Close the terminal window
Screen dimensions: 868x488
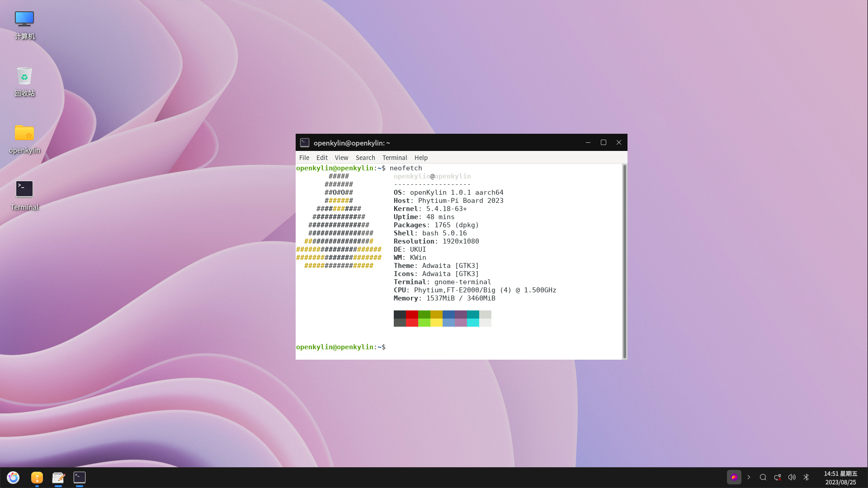click(619, 142)
